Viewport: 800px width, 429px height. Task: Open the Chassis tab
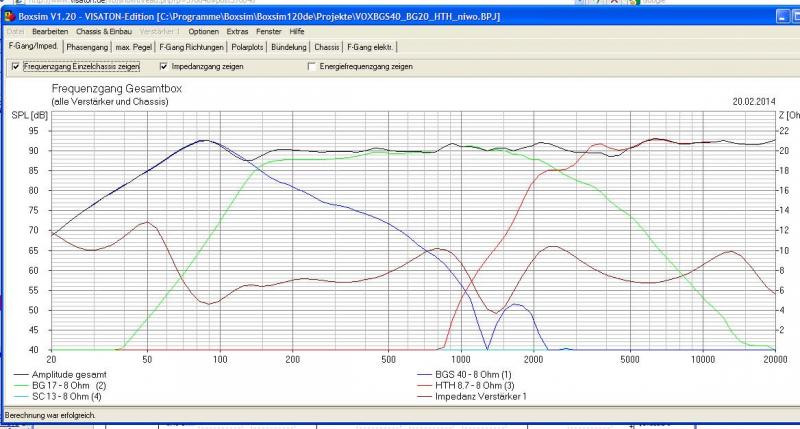327,47
